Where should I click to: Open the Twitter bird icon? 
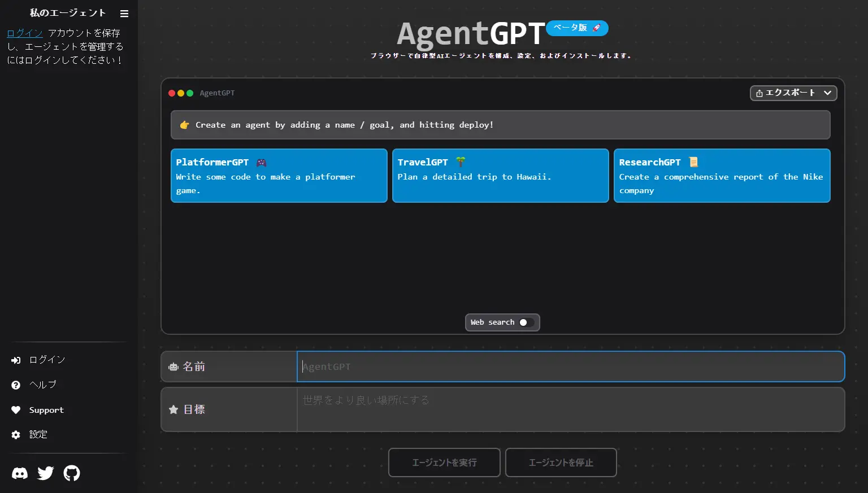[45, 473]
